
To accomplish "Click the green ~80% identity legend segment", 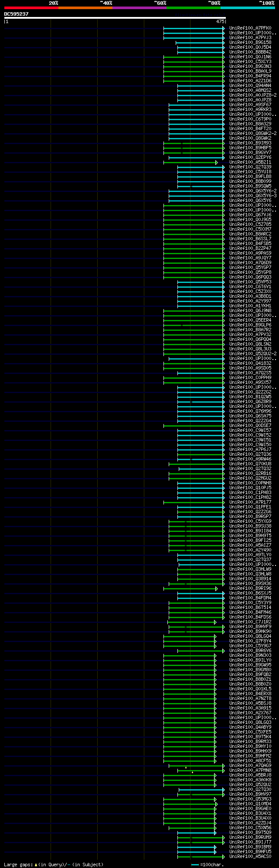I will point(194,8).
